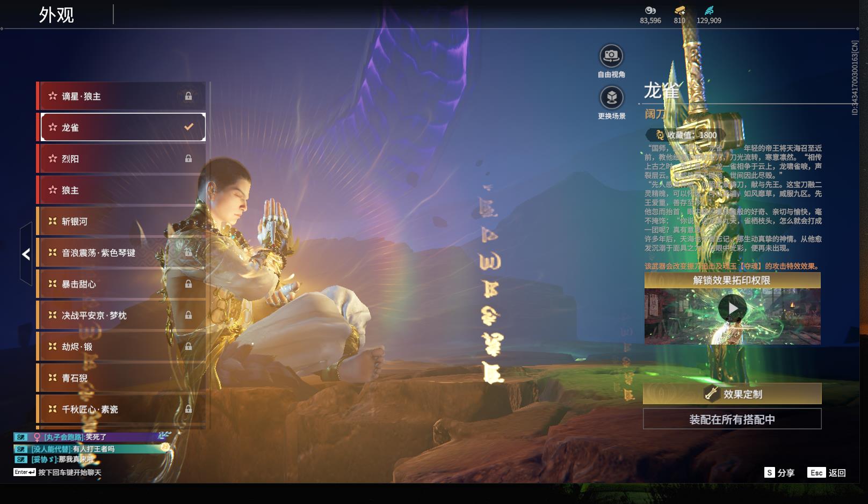Open the change scene icon
This screenshot has width=868, height=504.
611,98
